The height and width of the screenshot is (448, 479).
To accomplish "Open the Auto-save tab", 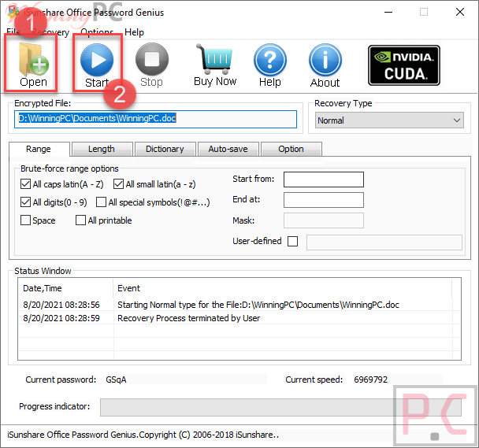I will tap(228, 149).
